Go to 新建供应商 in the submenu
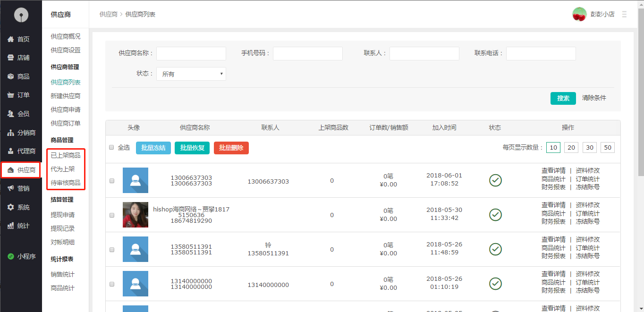This screenshot has width=644, height=312. [x=66, y=96]
